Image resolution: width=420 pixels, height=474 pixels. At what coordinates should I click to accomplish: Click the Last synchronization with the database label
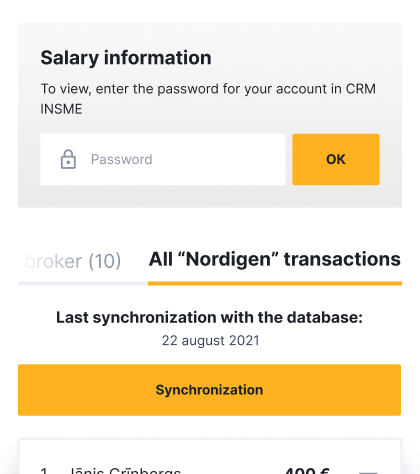tap(209, 317)
